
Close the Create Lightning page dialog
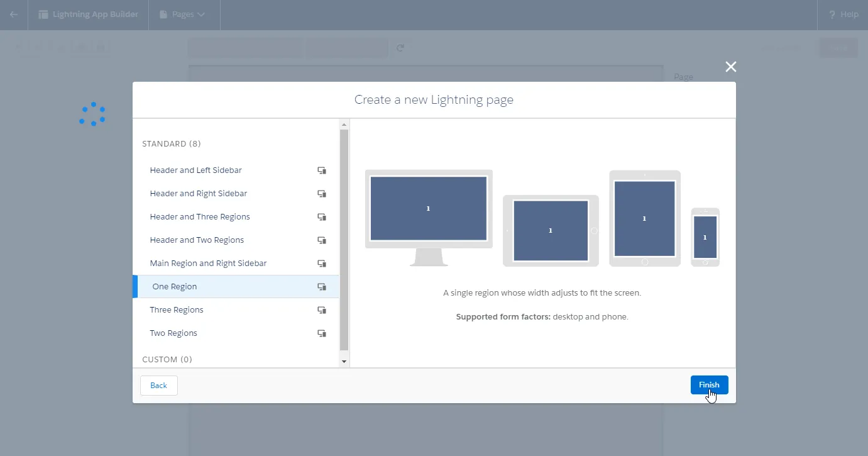(x=730, y=67)
